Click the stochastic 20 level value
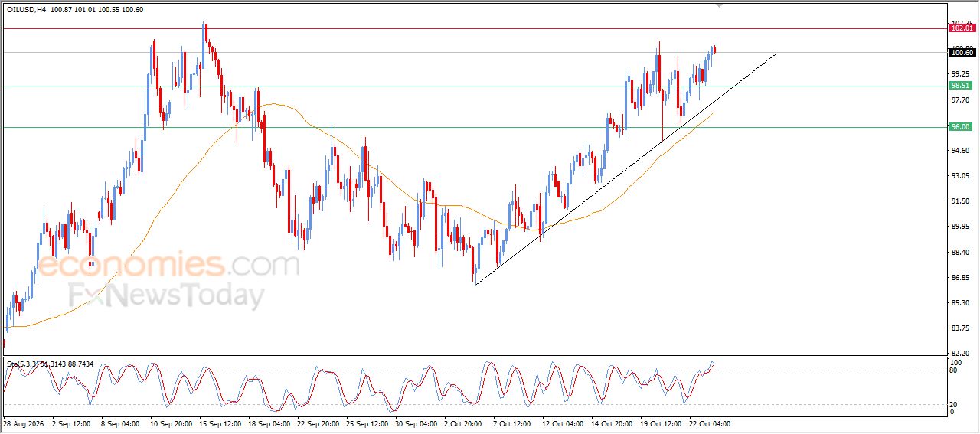This screenshot has height=434, width=980. (x=954, y=404)
